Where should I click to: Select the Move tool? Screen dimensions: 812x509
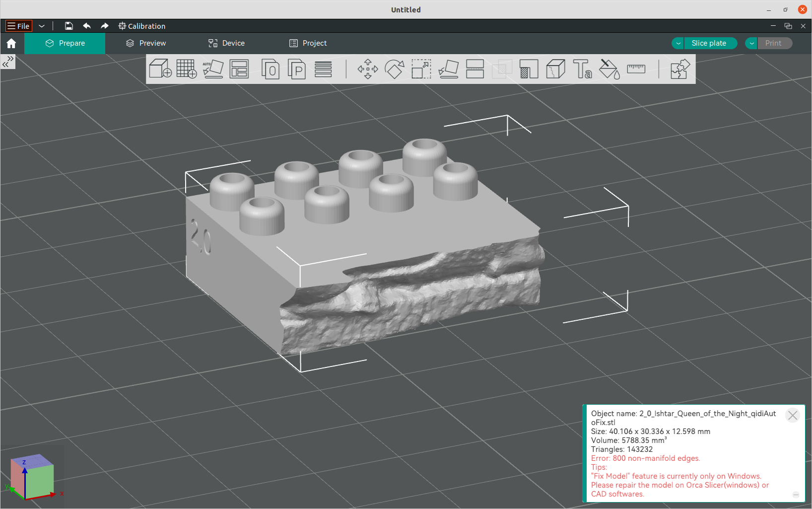tap(368, 69)
